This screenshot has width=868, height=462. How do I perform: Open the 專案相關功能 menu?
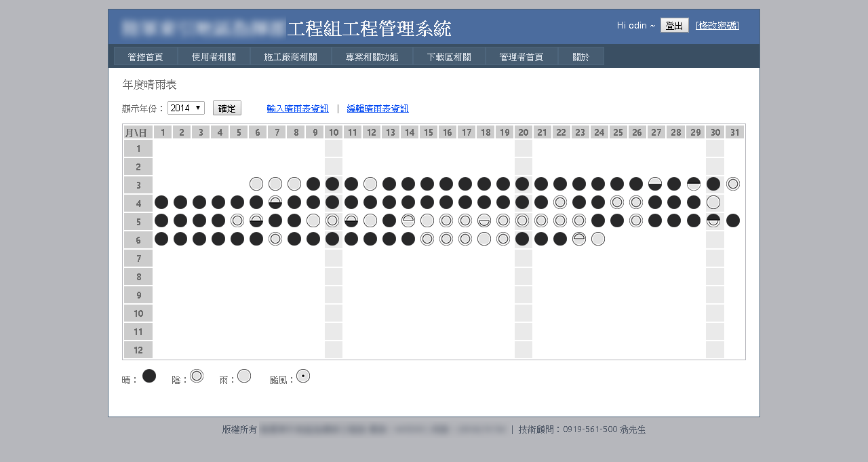[372, 57]
